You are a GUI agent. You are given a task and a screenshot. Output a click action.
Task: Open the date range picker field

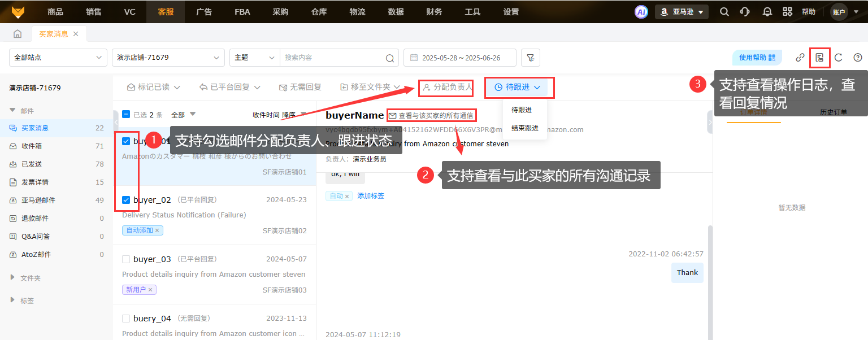(x=460, y=58)
